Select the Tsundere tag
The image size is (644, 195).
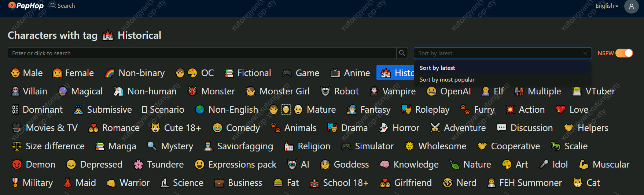159,164
